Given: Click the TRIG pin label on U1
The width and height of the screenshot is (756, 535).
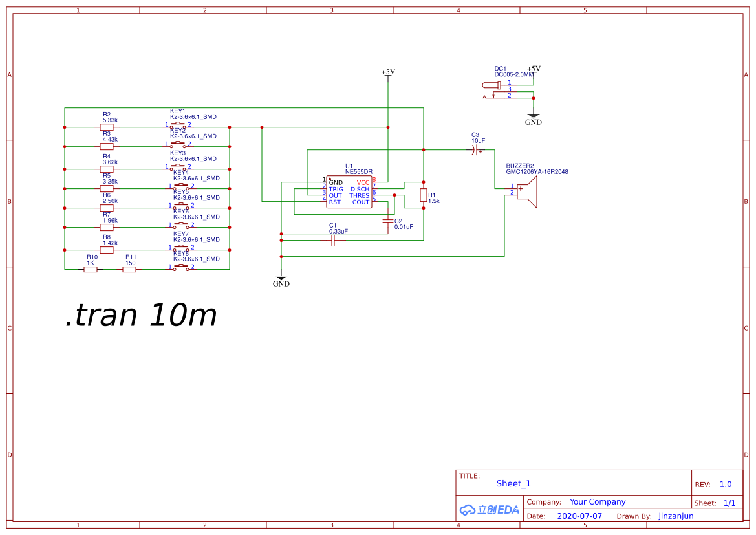Looking at the screenshot, I should pos(336,189).
